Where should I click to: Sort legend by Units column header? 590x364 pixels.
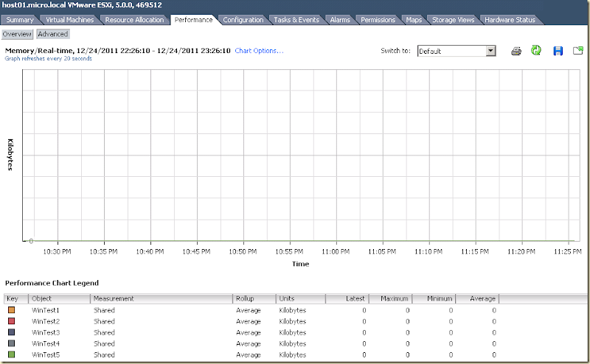[301, 298]
